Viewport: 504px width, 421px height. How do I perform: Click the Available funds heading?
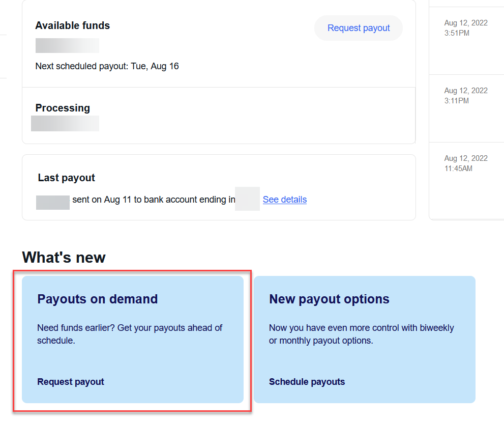click(72, 25)
